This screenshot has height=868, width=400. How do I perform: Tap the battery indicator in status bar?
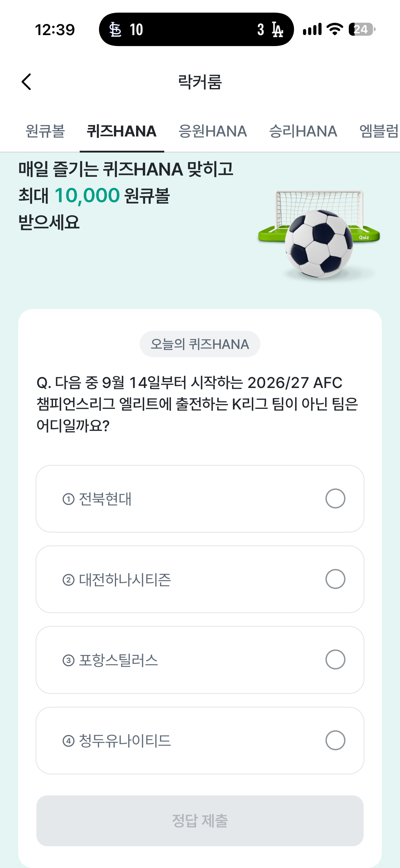coord(362,29)
